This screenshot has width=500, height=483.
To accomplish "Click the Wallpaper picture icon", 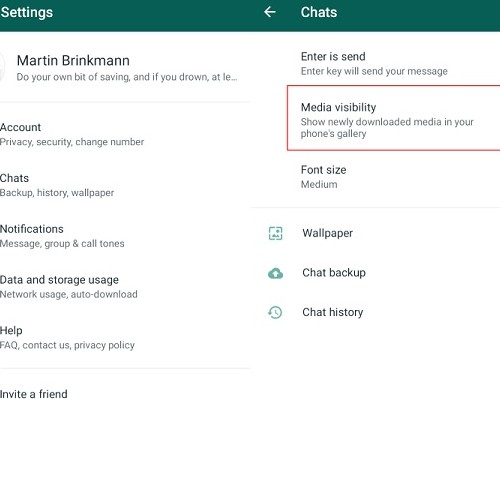I will pyautogui.click(x=275, y=233).
